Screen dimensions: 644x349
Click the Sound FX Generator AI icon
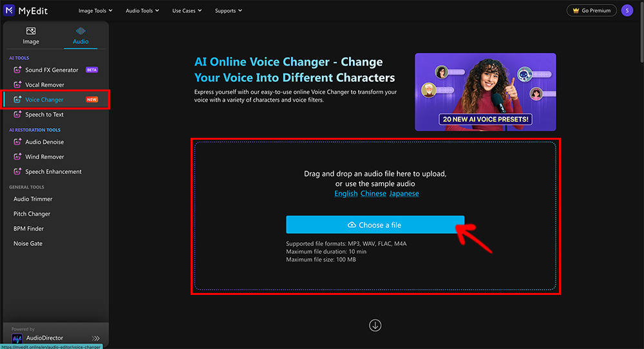[17, 70]
